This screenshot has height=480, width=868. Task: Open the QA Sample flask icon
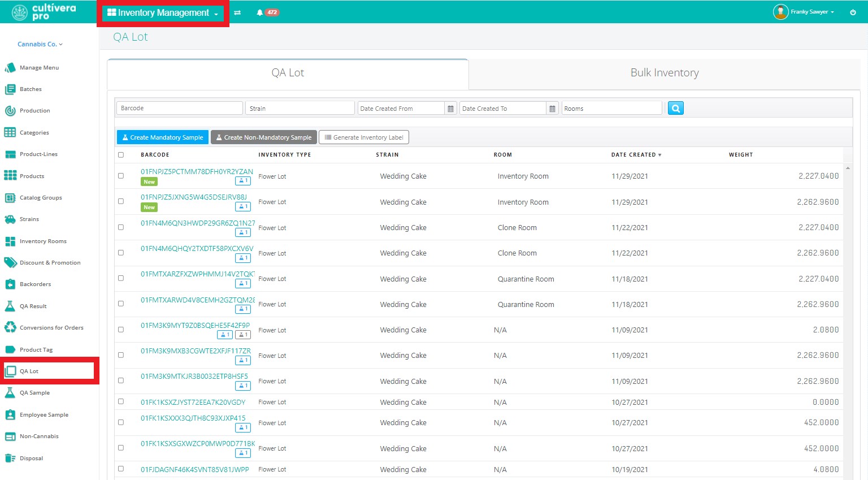10,393
